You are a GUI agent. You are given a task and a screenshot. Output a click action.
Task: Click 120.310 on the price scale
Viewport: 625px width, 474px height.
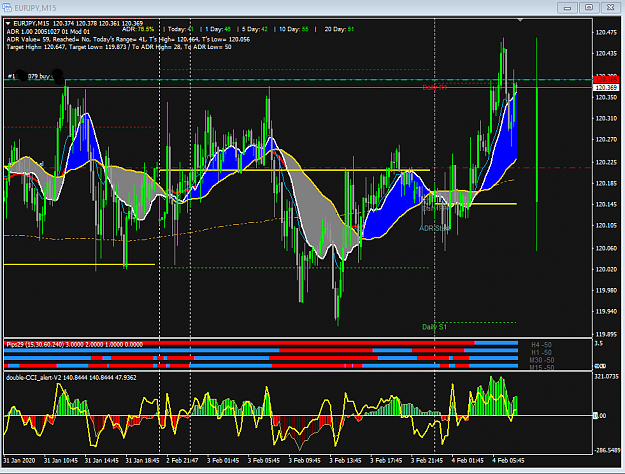pyautogui.click(x=606, y=118)
